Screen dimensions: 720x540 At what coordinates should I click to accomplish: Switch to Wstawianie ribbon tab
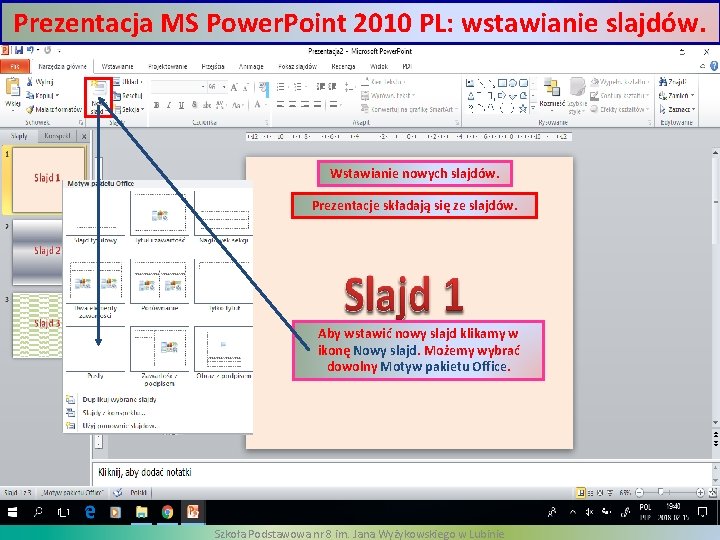click(x=118, y=67)
